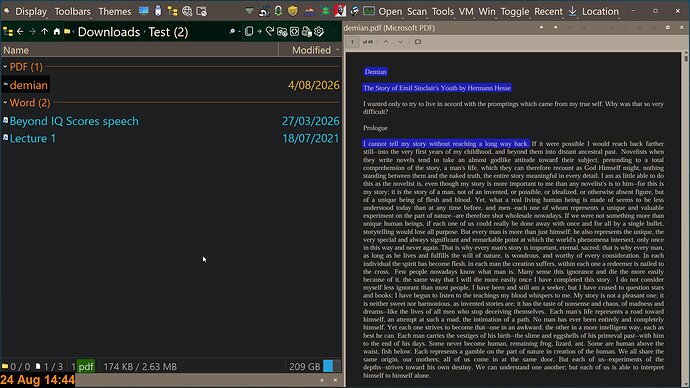Go up one folder with the up arrow
This screenshot has height=388, width=690.
pyautogui.click(x=44, y=32)
